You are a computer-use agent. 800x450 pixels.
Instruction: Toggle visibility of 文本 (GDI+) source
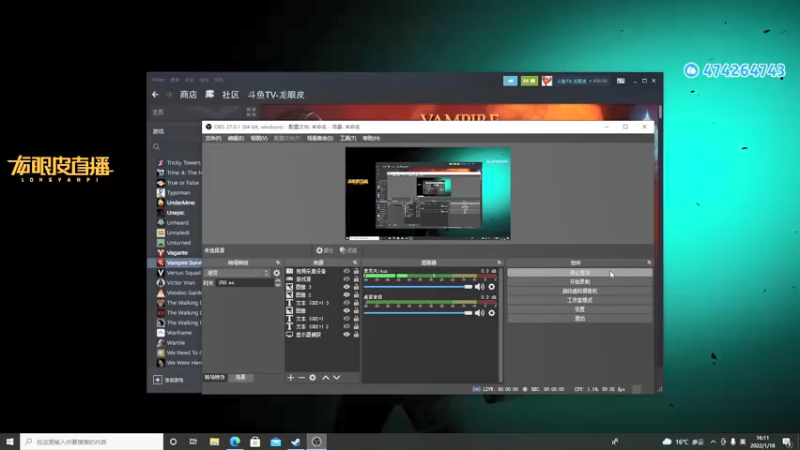pos(346,319)
